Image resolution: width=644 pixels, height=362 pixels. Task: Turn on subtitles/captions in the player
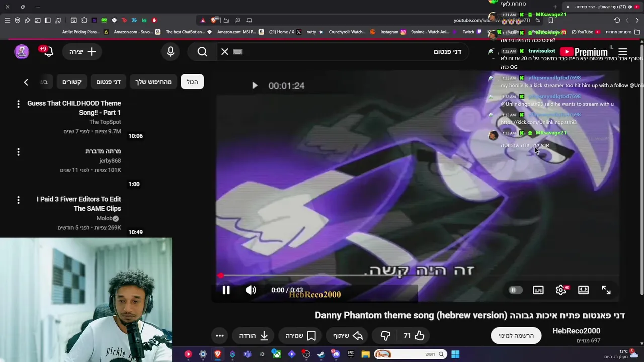(538, 290)
